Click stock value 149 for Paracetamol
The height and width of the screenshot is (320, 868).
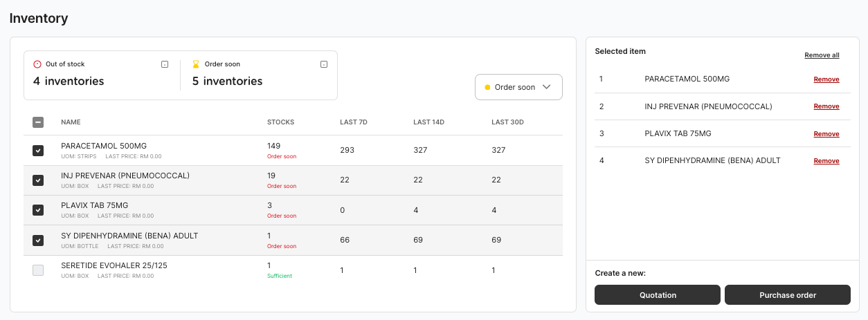click(x=274, y=146)
